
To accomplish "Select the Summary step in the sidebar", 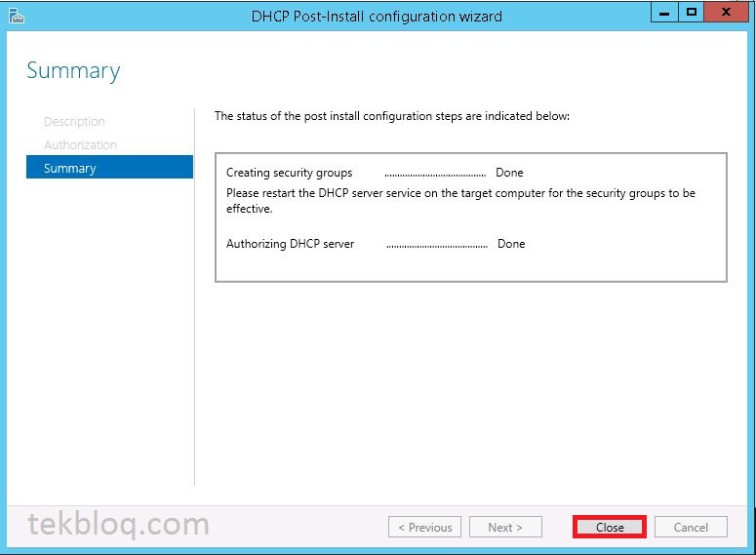I will pyautogui.click(x=109, y=168).
